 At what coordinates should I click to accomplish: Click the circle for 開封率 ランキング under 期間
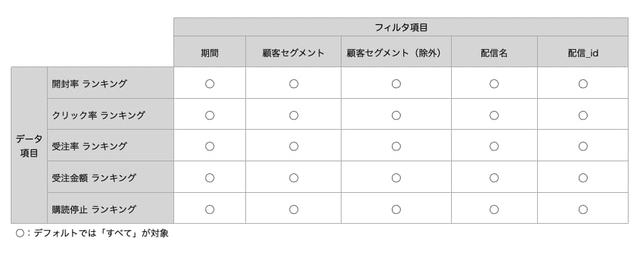[x=210, y=84]
